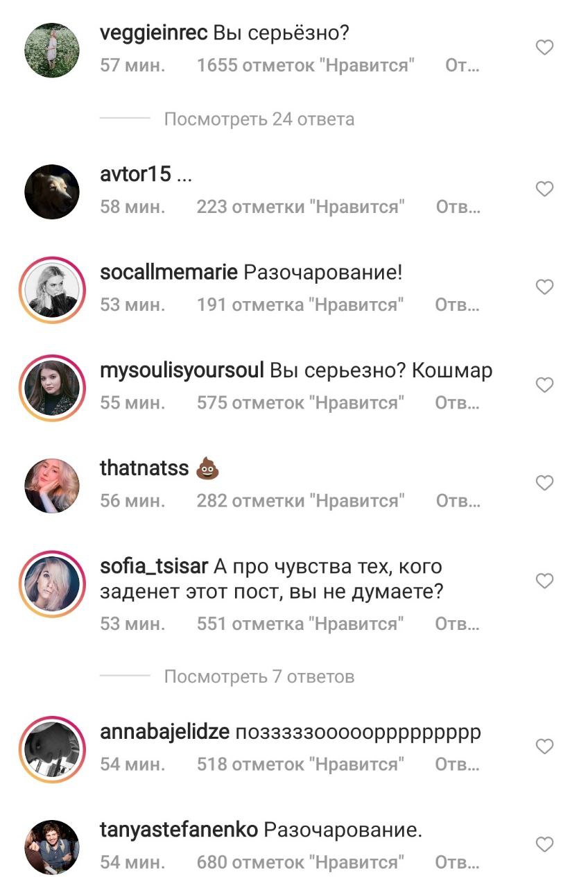The width and height of the screenshot is (588, 888).
Task: Like the mysoulisyoursoul comment with the heart
Action: pos(545,385)
